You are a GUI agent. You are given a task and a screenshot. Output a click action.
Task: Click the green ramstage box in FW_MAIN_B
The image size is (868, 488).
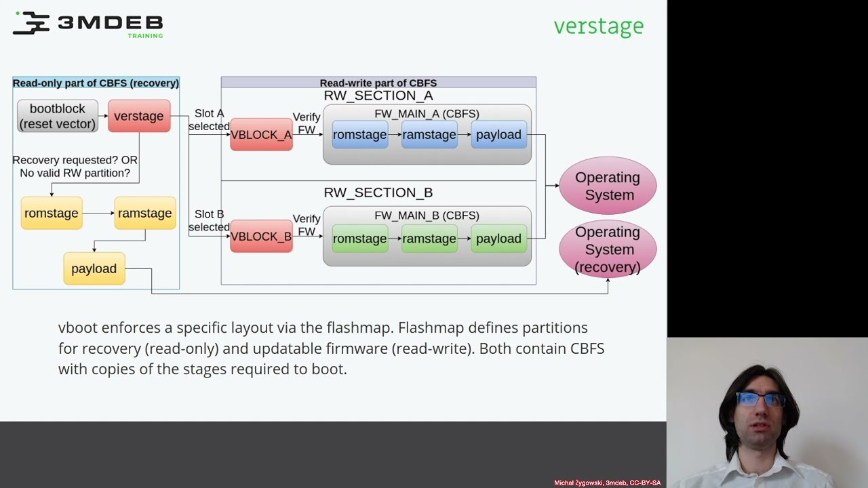429,239
